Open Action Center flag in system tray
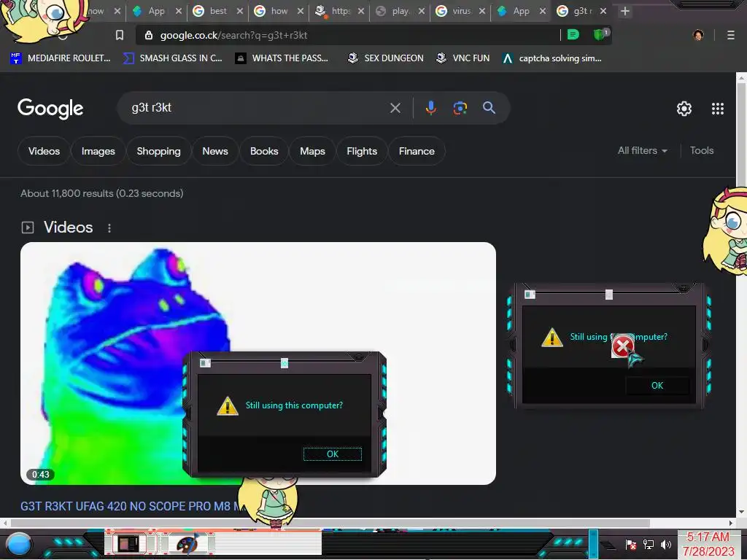The width and height of the screenshot is (747, 560). pyautogui.click(x=631, y=544)
